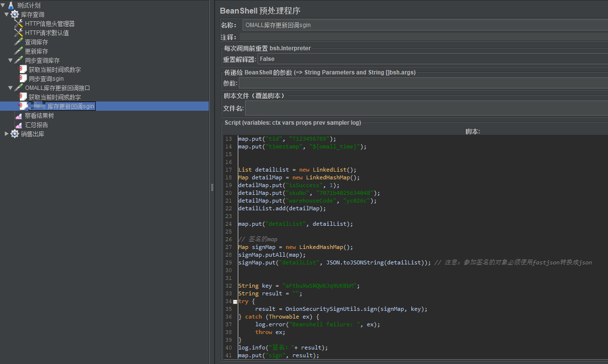Click the 察看结果树 listener icon
Viewport: 608px width, 364px height.
pos(18,116)
